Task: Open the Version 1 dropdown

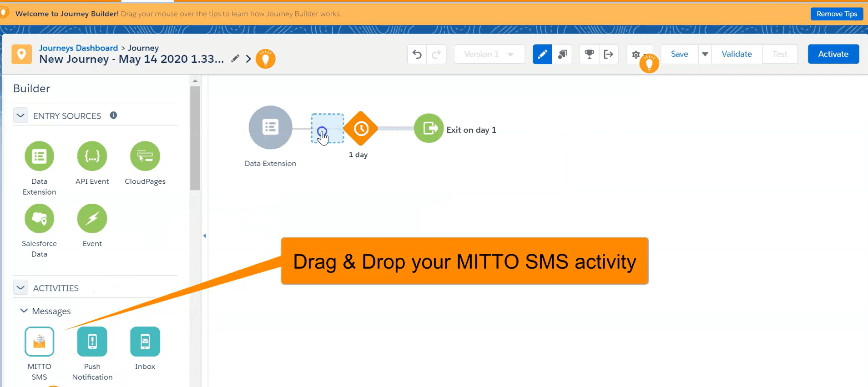Action: tap(490, 54)
